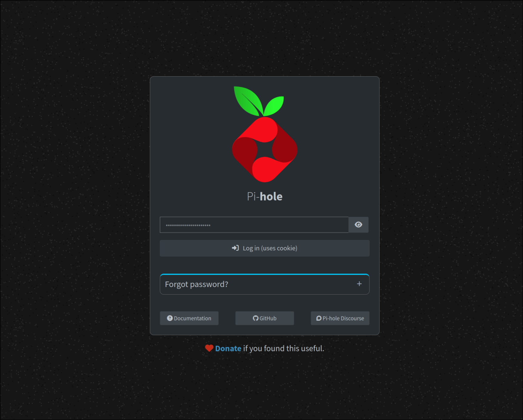Click the empty login card area beside the logo

(x=188, y=136)
